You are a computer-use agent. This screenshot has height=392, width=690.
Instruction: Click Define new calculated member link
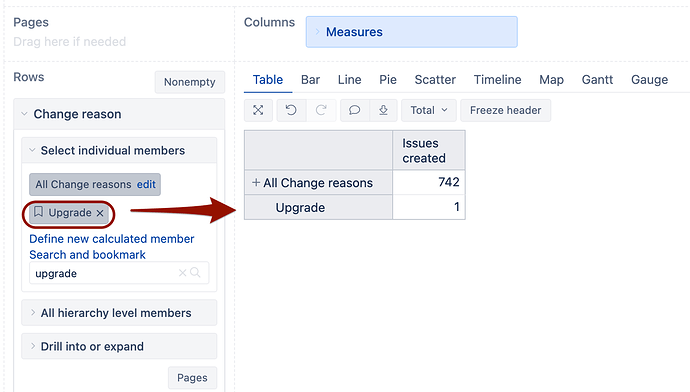point(112,239)
